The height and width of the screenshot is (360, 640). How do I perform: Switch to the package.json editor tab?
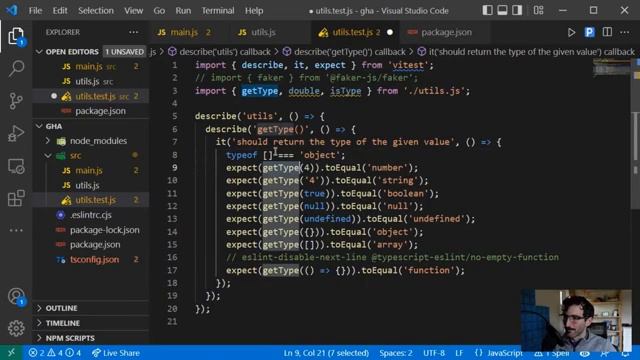(x=446, y=32)
